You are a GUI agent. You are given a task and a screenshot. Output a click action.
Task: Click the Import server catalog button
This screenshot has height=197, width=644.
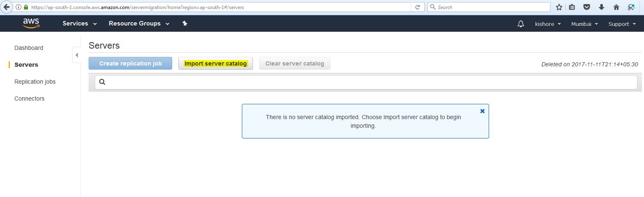[215, 63]
